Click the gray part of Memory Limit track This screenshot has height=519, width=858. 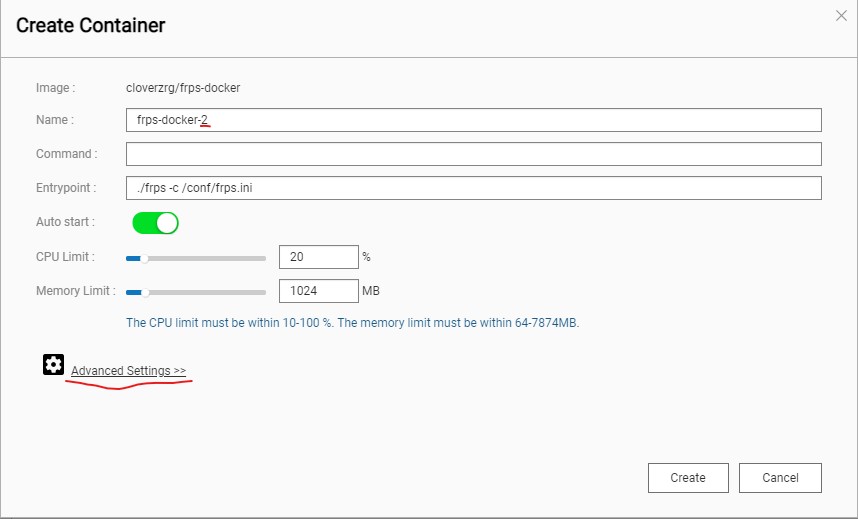tap(208, 292)
